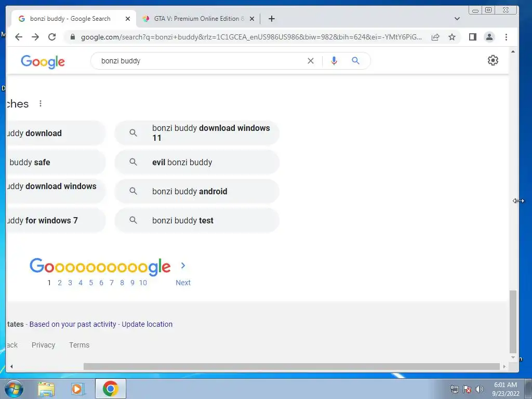Open the related searches three-dot options

41,103
